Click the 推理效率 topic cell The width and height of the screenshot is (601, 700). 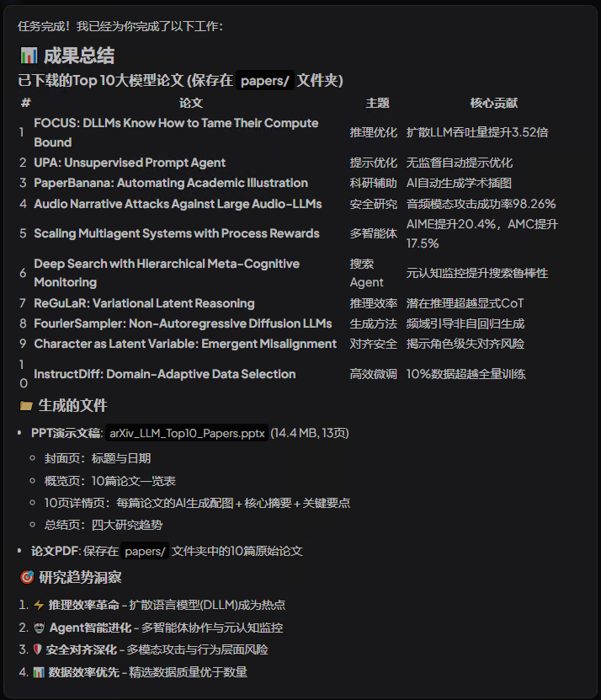tap(374, 303)
